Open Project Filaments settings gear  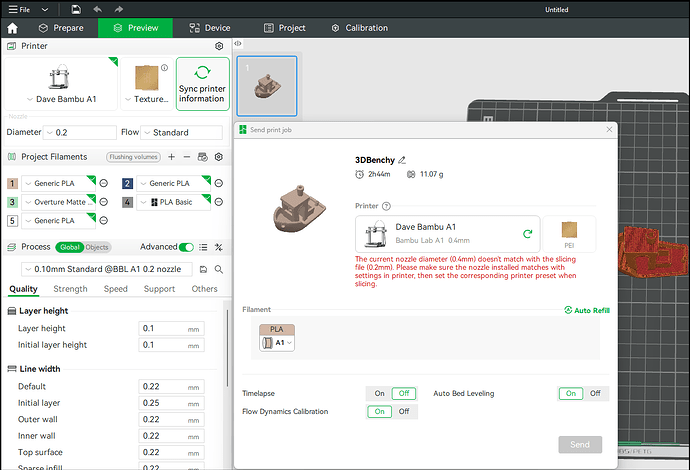tap(219, 157)
